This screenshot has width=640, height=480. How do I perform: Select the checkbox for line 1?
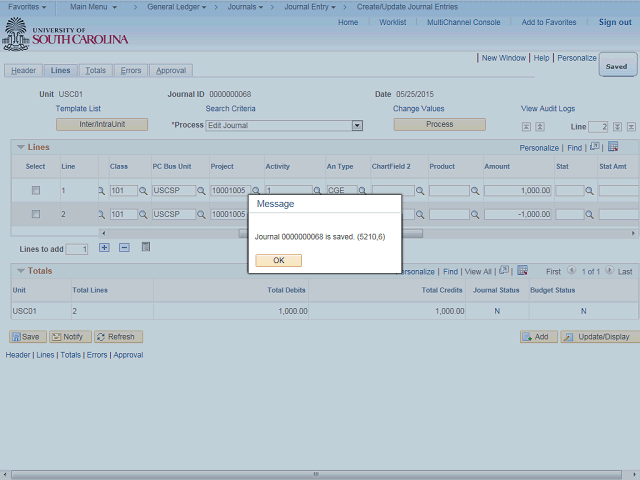tap(36, 190)
